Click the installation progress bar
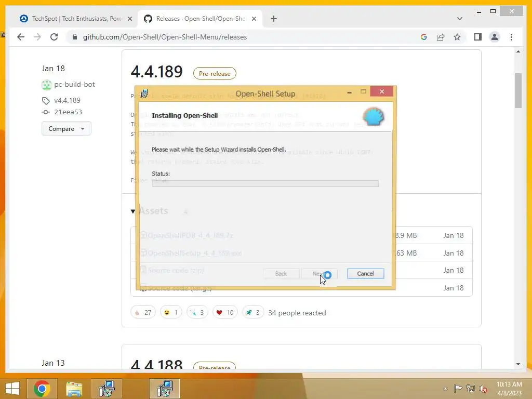The width and height of the screenshot is (532, 399). 265,183
